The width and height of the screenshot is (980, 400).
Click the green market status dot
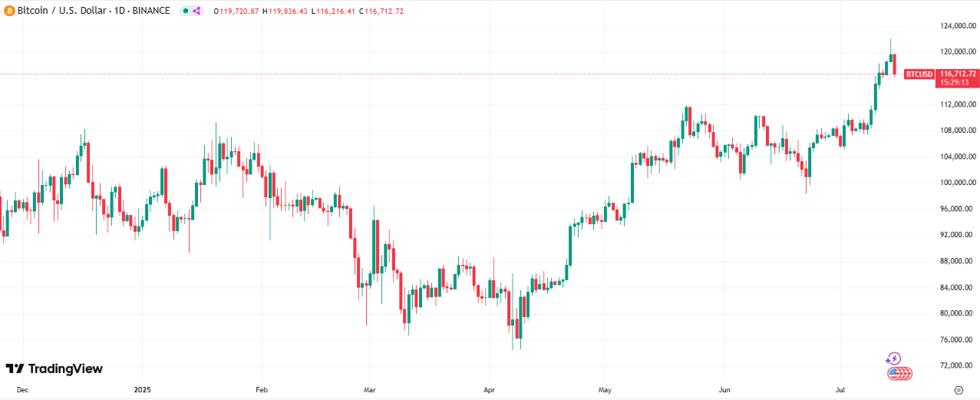[x=186, y=11]
